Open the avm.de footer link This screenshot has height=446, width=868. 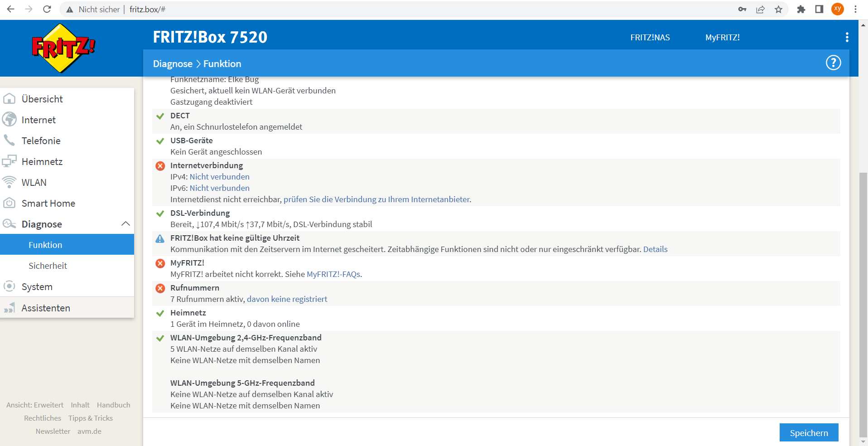(x=89, y=431)
